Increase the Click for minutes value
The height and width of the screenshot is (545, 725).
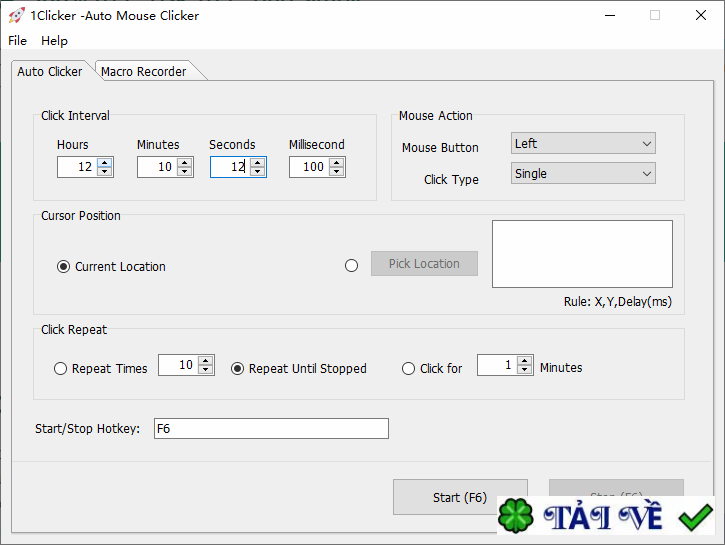[525, 361]
